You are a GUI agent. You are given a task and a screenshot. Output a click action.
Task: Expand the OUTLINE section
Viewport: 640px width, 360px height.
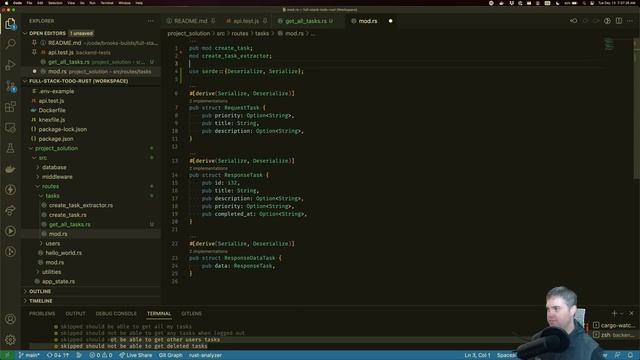(x=26, y=291)
